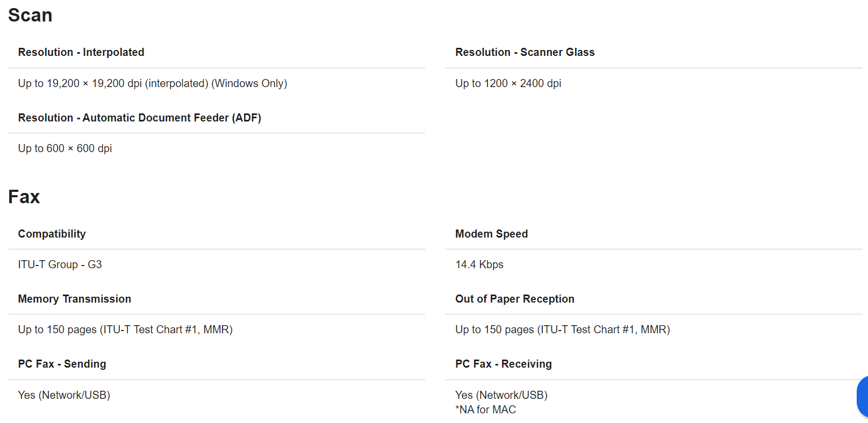The height and width of the screenshot is (423, 868).
Task: Select the Resolution - Interpolated label
Action: pos(81,52)
